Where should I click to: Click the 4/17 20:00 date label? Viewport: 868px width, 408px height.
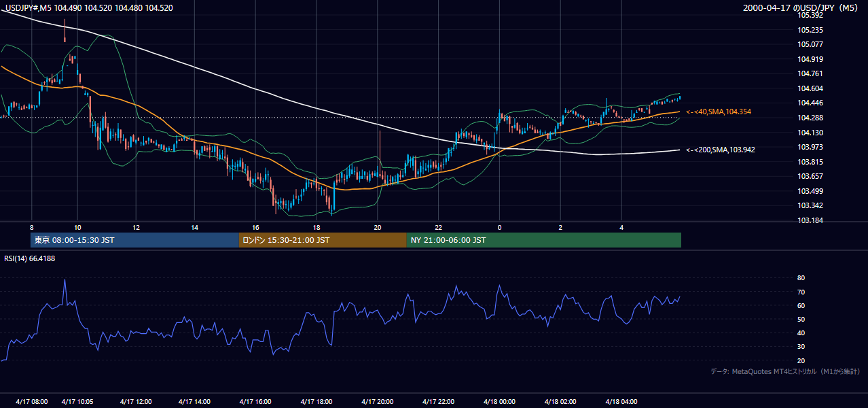point(378,401)
